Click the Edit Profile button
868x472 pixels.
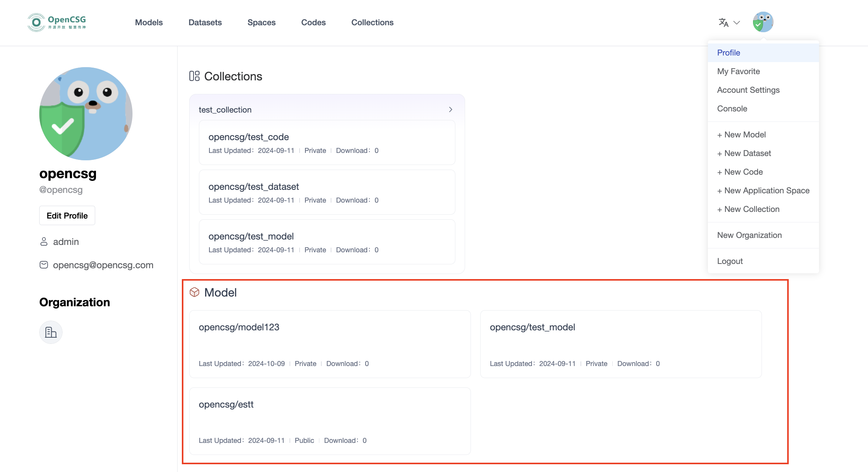pyautogui.click(x=67, y=215)
